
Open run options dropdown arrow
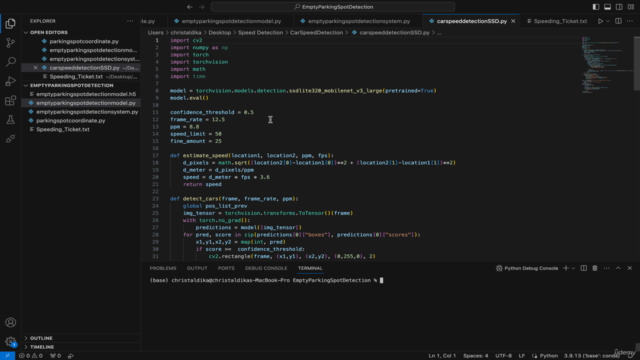(x=608, y=21)
